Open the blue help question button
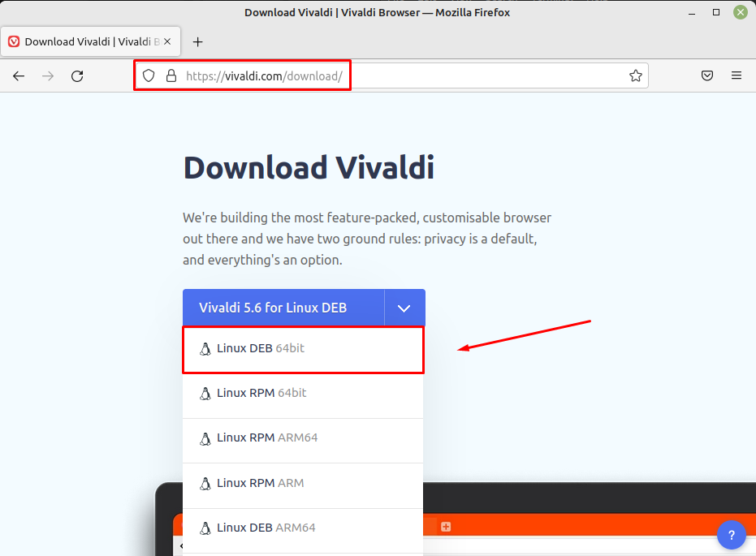756x556 pixels. (732, 535)
